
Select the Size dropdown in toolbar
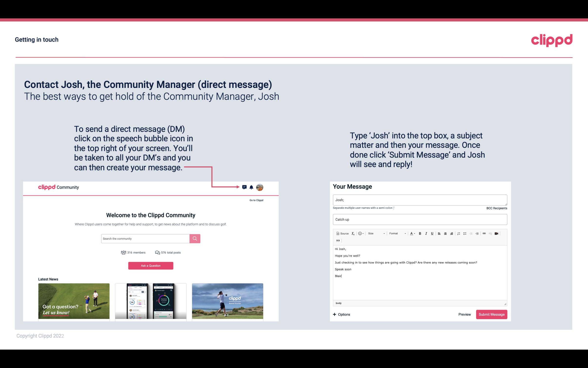click(375, 233)
